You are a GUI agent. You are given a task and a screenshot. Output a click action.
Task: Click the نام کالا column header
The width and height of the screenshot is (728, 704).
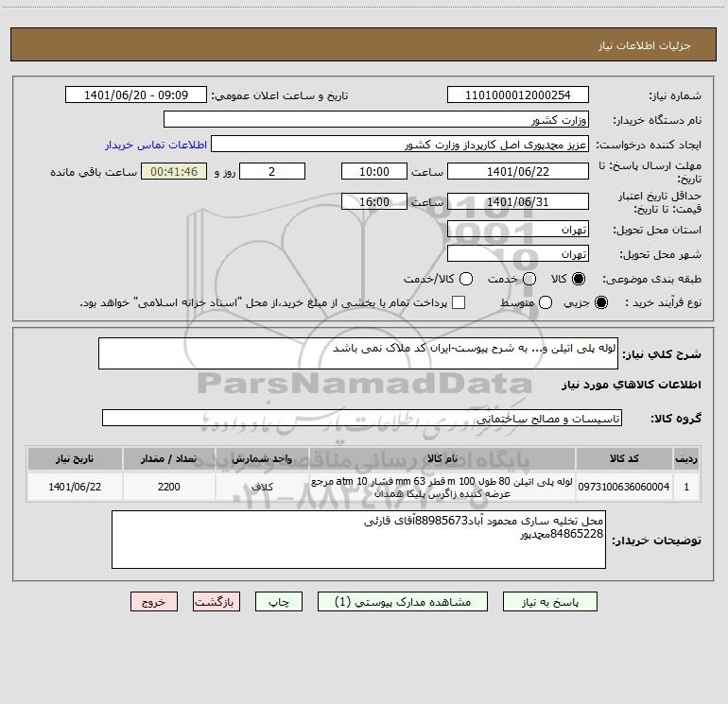[x=442, y=458]
